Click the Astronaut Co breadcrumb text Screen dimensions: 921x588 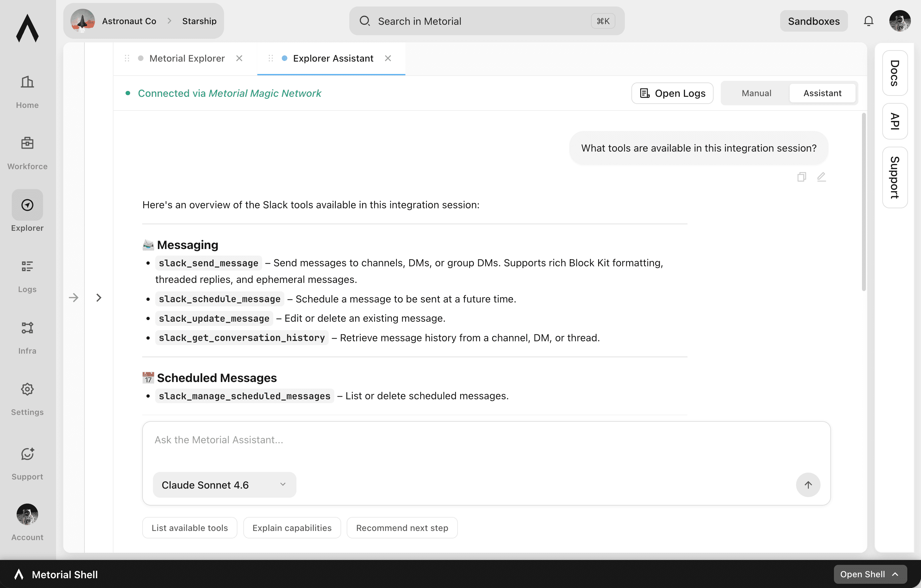pyautogui.click(x=129, y=21)
